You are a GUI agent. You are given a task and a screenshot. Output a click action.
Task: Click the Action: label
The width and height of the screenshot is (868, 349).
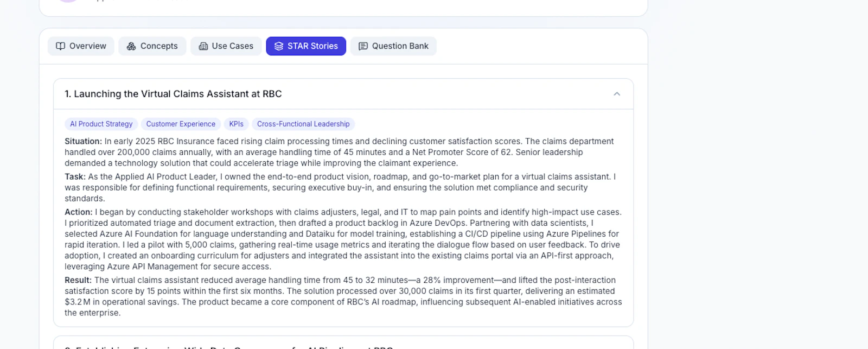[x=79, y=212]
